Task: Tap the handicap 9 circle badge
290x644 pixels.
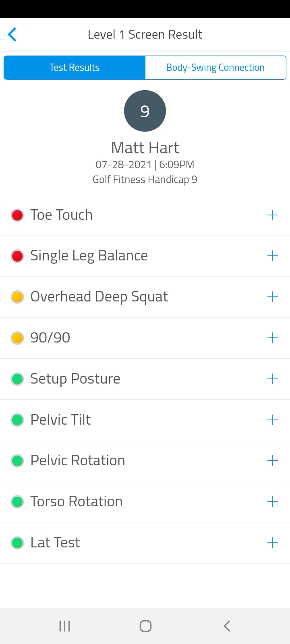Action: pyautogui.click(x=145, y=111)
